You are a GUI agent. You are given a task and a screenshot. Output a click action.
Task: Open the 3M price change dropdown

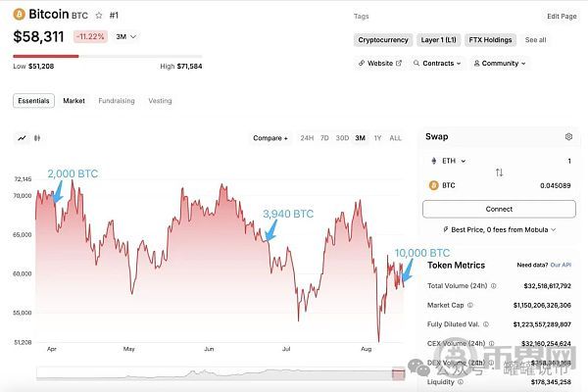126,36
